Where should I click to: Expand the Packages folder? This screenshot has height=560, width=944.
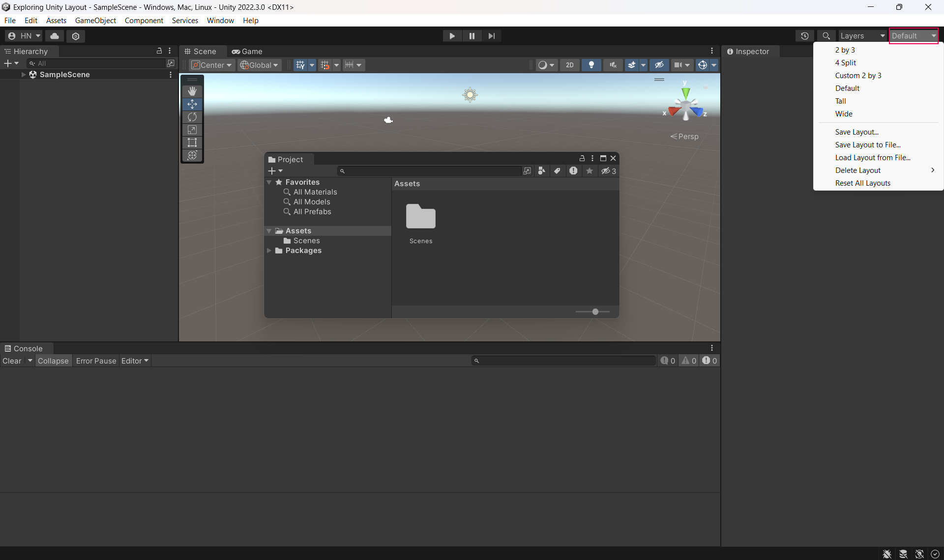click(269, 251)
